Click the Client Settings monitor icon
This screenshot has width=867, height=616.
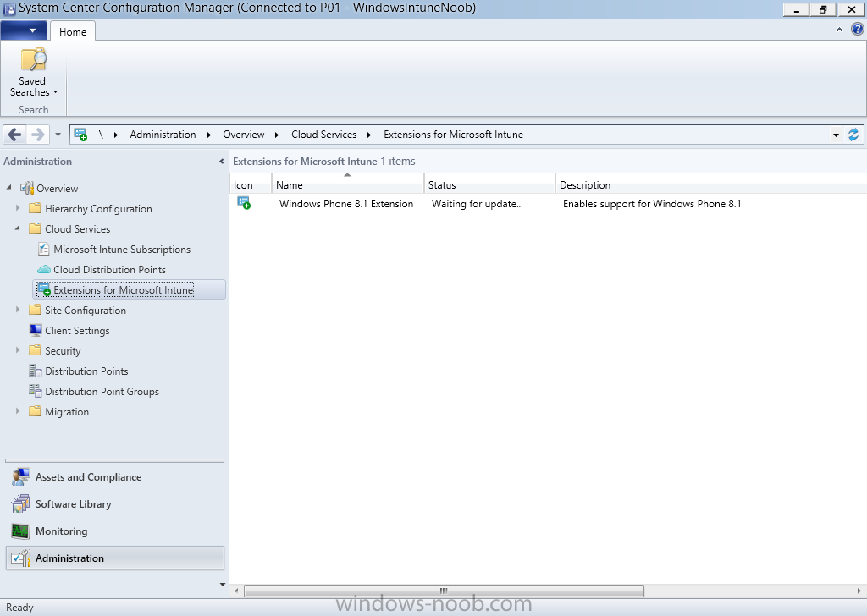click(x=36, y=330)
